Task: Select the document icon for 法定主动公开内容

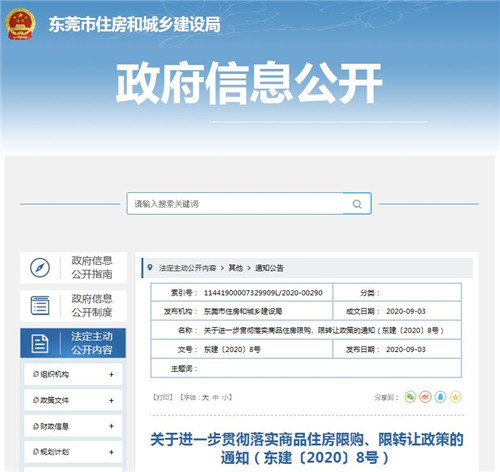Action: (x=40, y=343)
